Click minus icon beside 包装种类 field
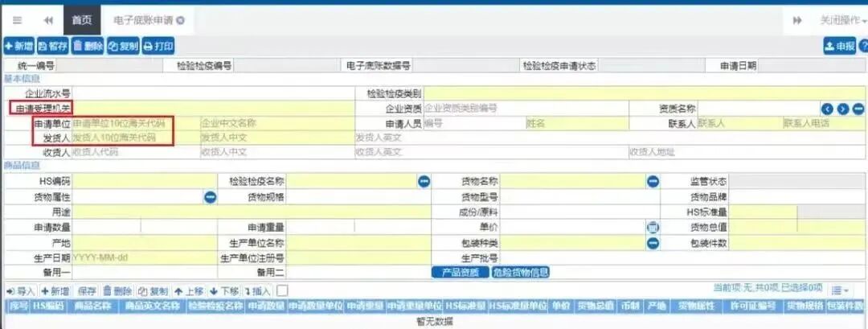This screenshot has height=329, width=868. pos(653,243)
